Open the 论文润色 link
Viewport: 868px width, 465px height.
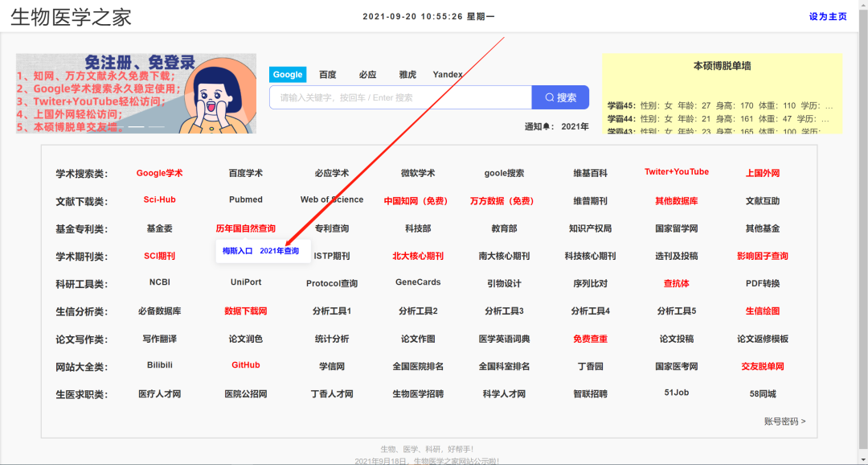coord(246,339)
